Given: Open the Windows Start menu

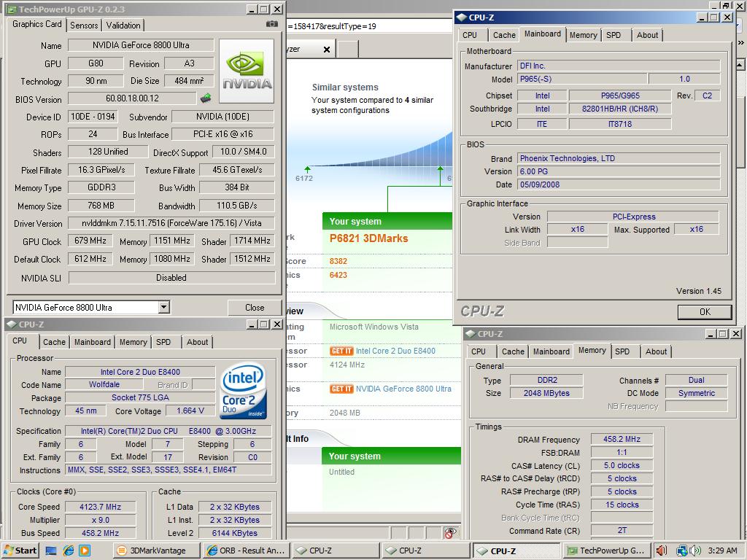Looking at the screenshot, I should point(20,551).
